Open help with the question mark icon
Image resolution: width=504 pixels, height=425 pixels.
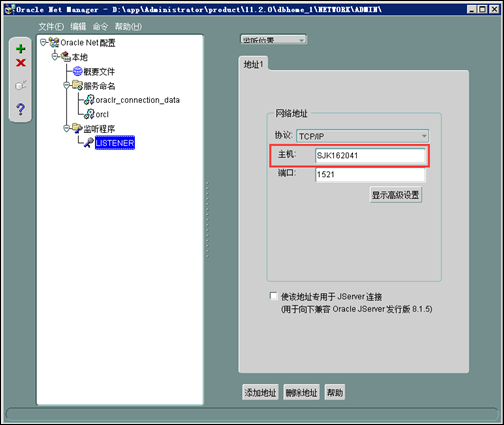pos(20,109)
